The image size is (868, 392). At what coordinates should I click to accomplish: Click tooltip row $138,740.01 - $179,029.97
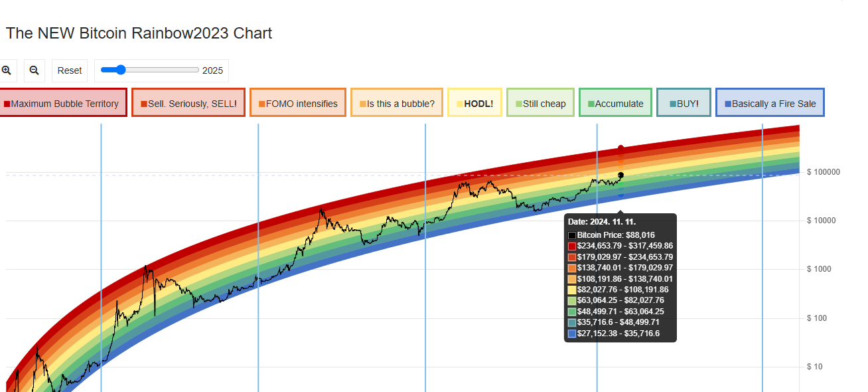point(620,268)
